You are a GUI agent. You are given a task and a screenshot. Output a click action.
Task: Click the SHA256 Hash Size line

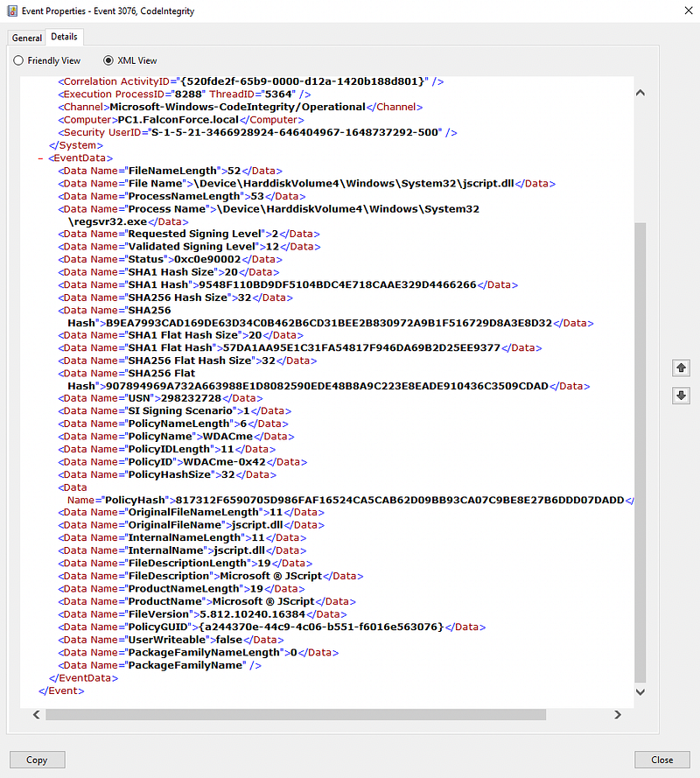tap(176, 298)
